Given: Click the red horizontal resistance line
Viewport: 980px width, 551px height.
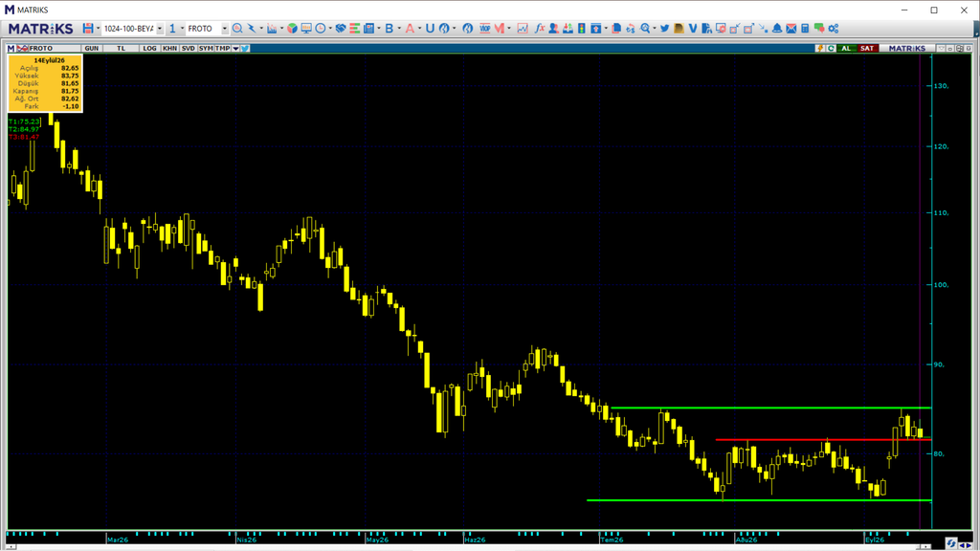Looking at the screenshot, I should (x=823, y=440).
